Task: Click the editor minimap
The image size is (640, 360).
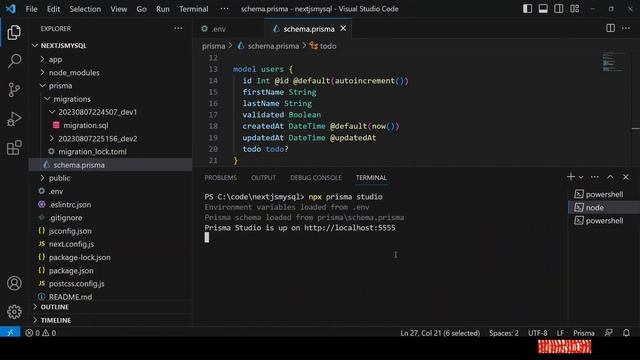Action: coord(612,62)
